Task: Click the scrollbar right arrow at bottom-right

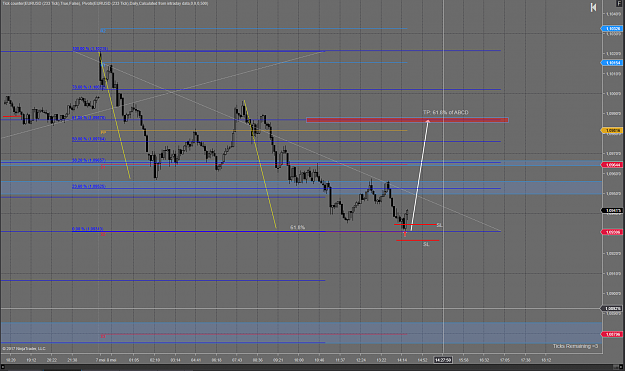Action: (x=622, y=367)
